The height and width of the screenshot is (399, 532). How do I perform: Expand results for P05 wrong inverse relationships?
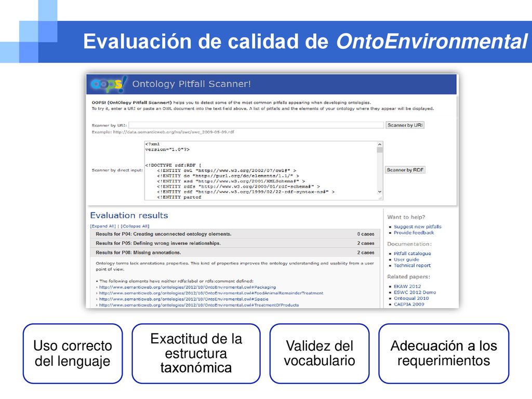tap(235, 243)
